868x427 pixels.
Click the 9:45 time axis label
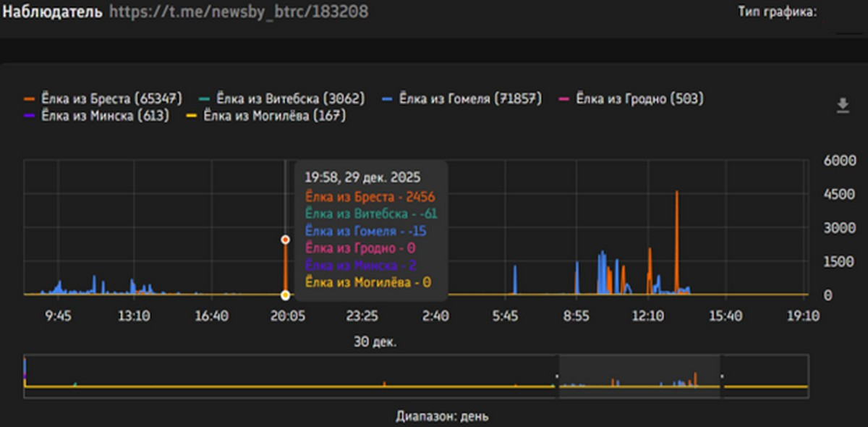pyautogui.click(x=57, y=316)
